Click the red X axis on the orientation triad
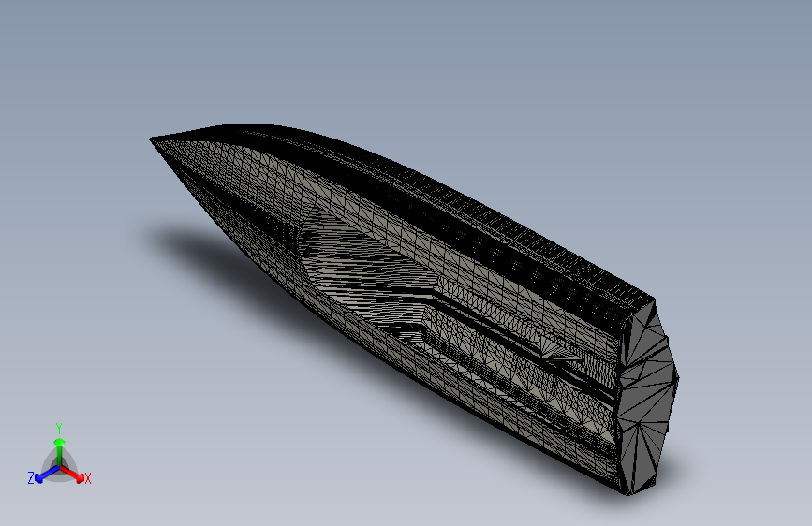812x526 pixels. coord(73,475)
